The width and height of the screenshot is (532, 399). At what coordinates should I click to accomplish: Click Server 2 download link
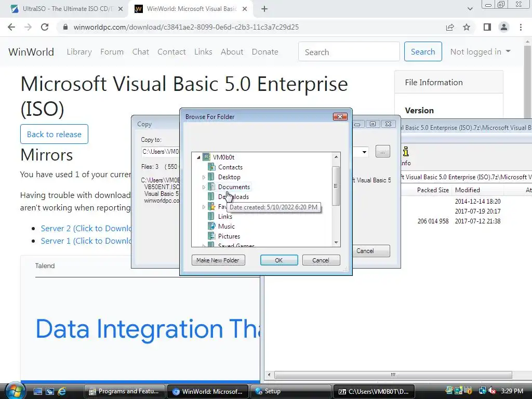click(x=86, y=229)
